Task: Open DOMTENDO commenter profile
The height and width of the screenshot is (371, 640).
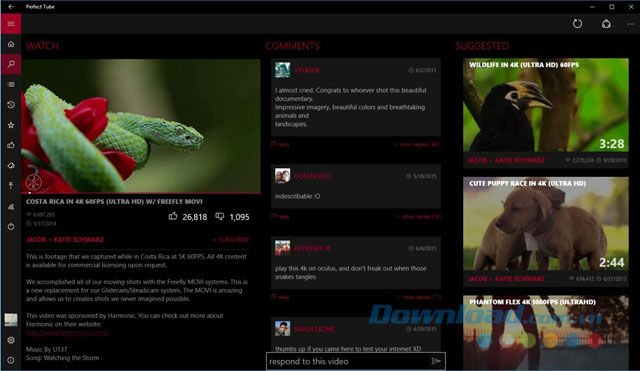Action: (x=312, y=176)
